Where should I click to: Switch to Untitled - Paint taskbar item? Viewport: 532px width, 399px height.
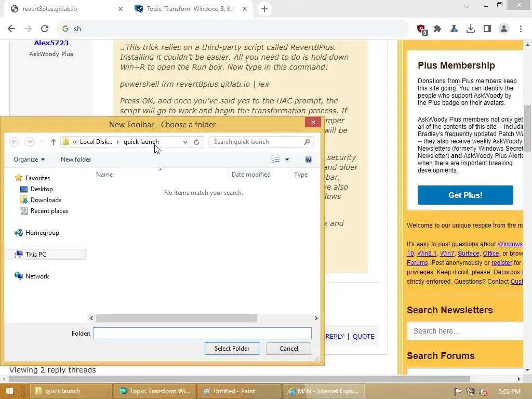click(239, 391)
